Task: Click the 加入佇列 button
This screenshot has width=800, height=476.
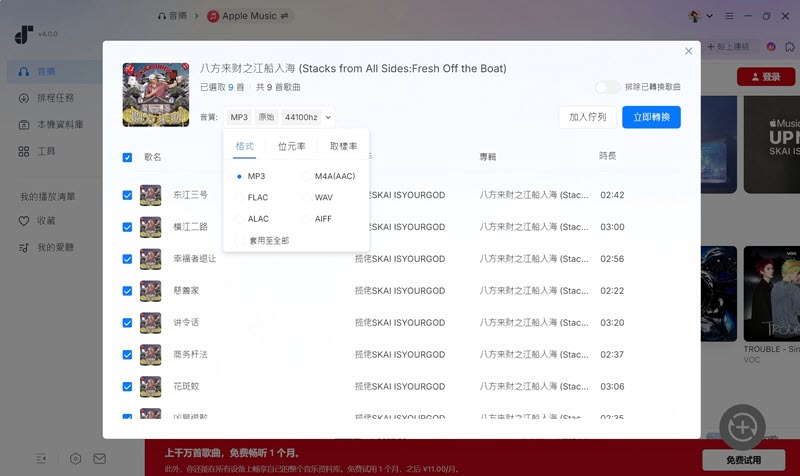Action: (x=588, y=117)
